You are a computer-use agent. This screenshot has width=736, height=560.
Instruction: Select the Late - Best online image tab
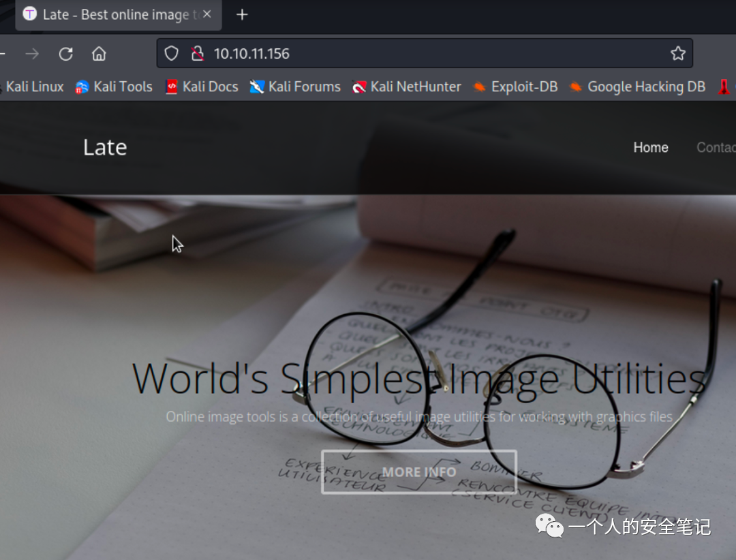(x=119, y=15)
